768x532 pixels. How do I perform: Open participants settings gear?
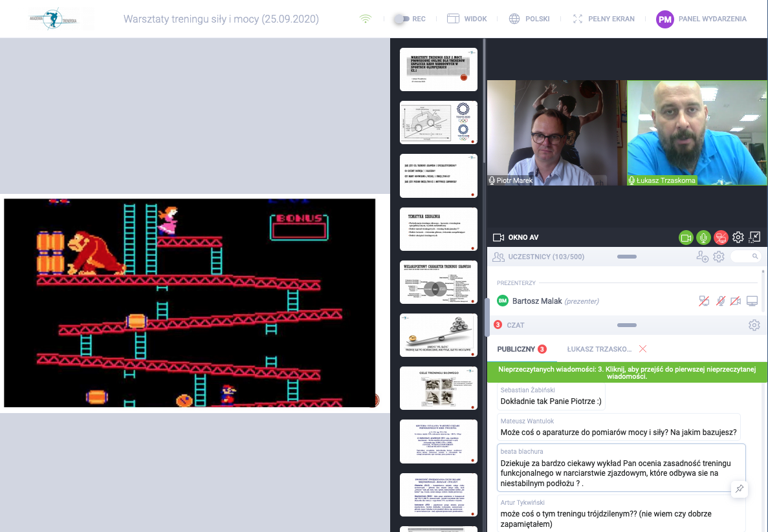(x=718, y=257)
